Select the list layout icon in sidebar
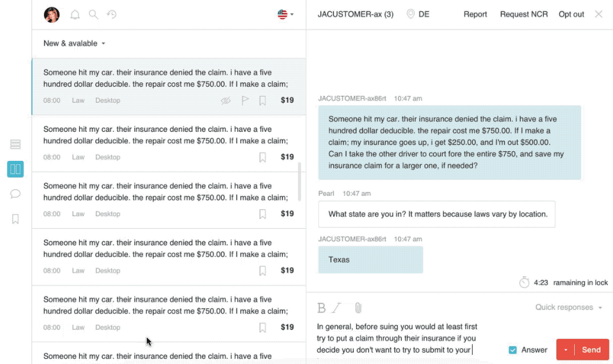Image resolution: width=613 pixels, height=364 pixels. pos(15,144)
